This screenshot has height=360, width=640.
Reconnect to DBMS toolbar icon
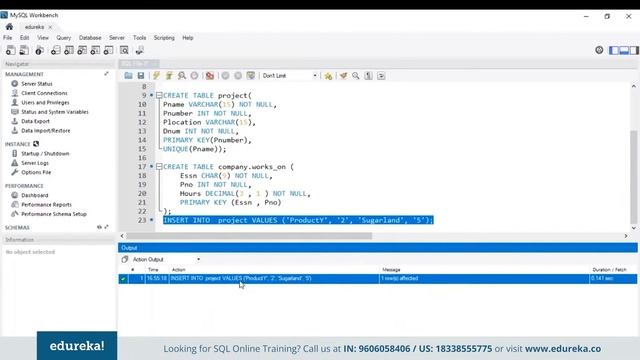click(x=140, y=50)
